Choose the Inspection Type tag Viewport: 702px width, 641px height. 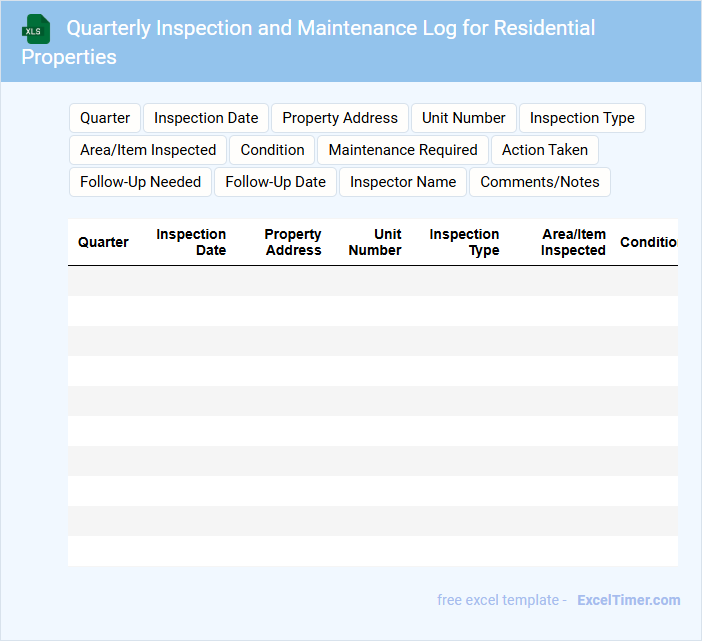[x=582, y=118]
